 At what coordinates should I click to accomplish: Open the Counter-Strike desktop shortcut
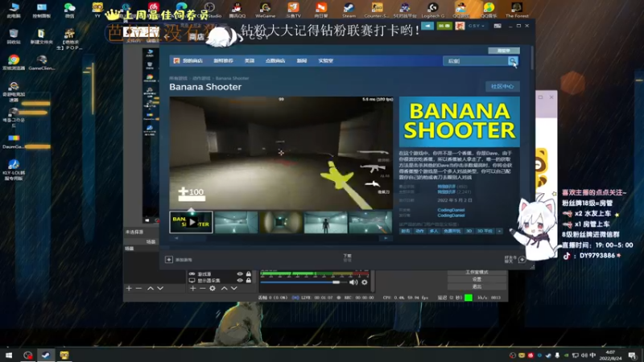377,10
